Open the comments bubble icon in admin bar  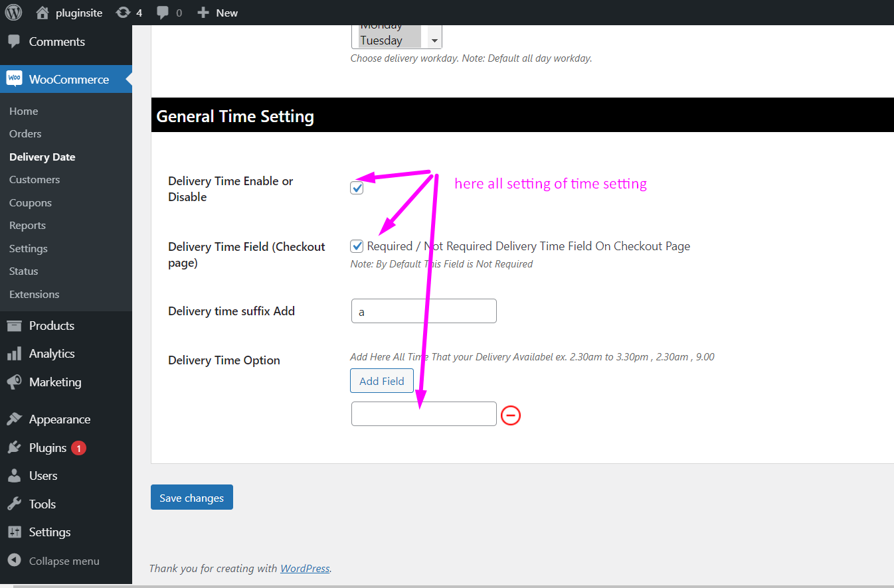click(x=163, y=13)
